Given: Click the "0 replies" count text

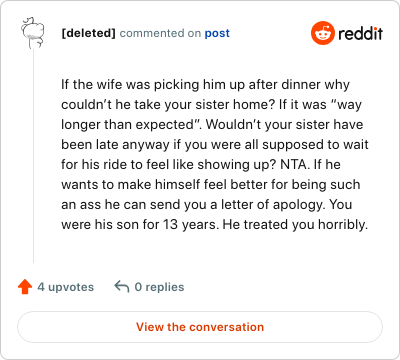Looking at the screenshot, I should pos(159,287).
